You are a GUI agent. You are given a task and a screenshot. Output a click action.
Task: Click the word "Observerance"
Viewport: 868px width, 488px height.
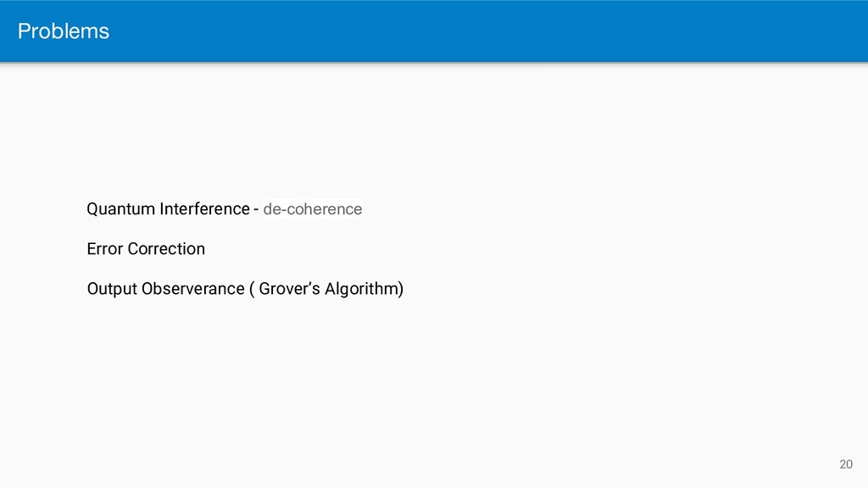193,289
